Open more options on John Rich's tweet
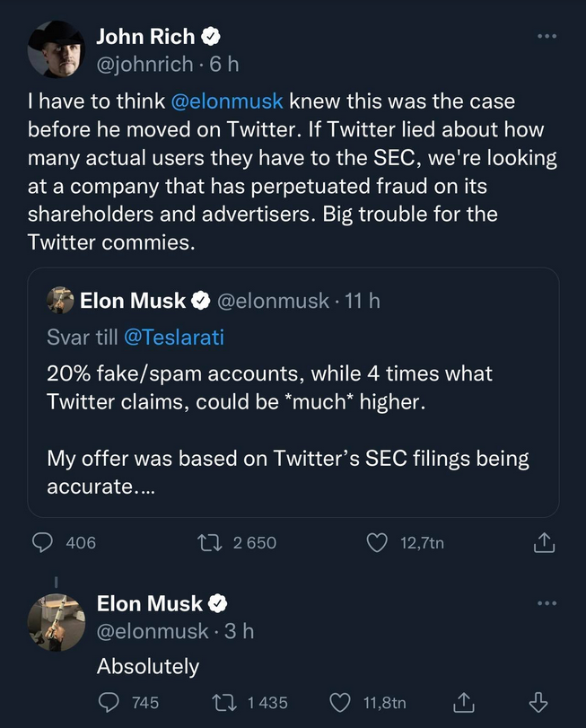The image size is (586, 728). point(546,34)
